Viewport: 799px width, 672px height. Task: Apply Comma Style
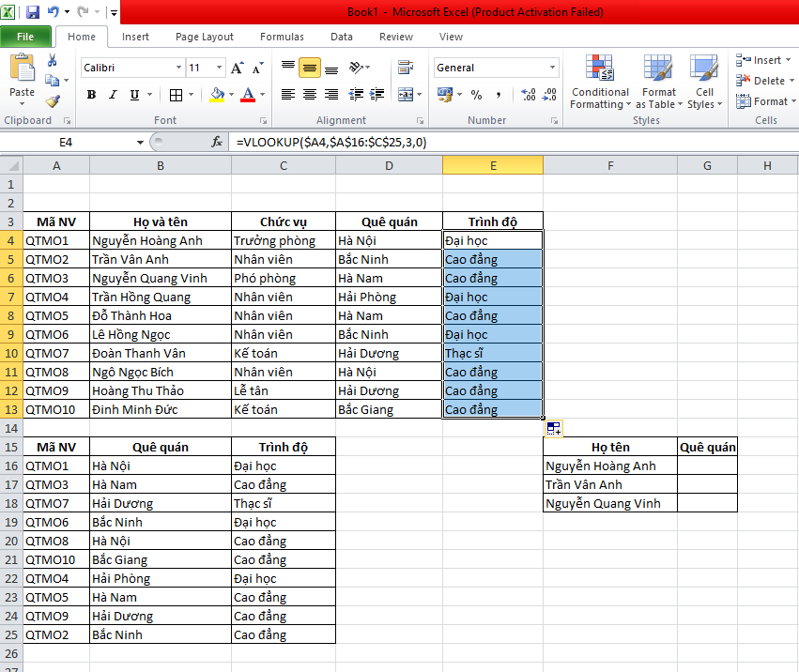pyautogui.click(x=499, y=95)
